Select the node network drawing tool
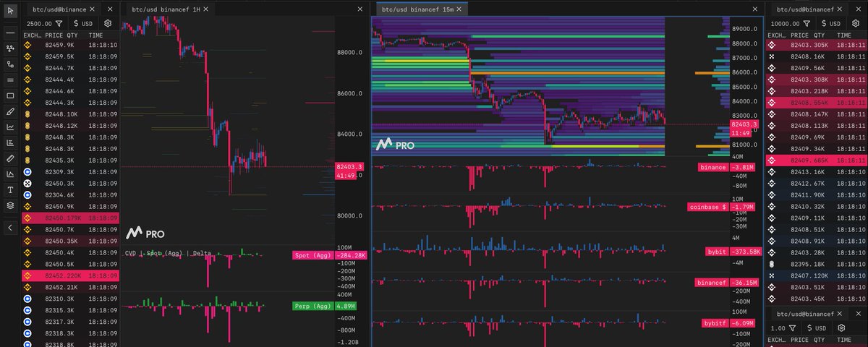Viewport: 868px width, 347px height. point(10,48)
